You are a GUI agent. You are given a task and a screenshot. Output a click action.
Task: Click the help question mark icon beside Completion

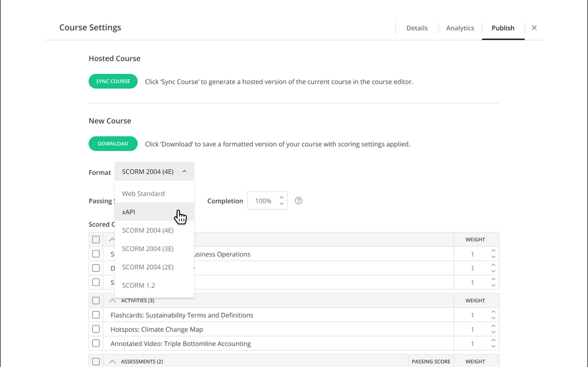point(298,201)
